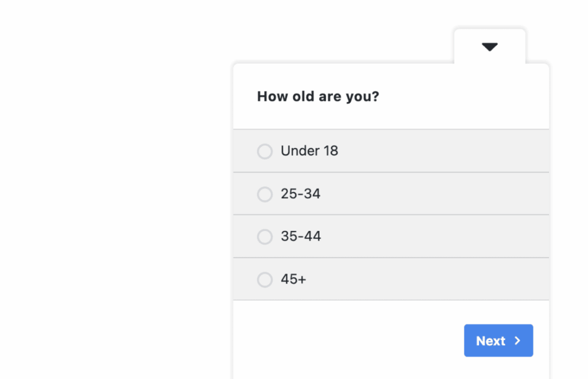The image size is (588, 379).
Task: Click the circle next to Under 18
Action: (265, 151)
